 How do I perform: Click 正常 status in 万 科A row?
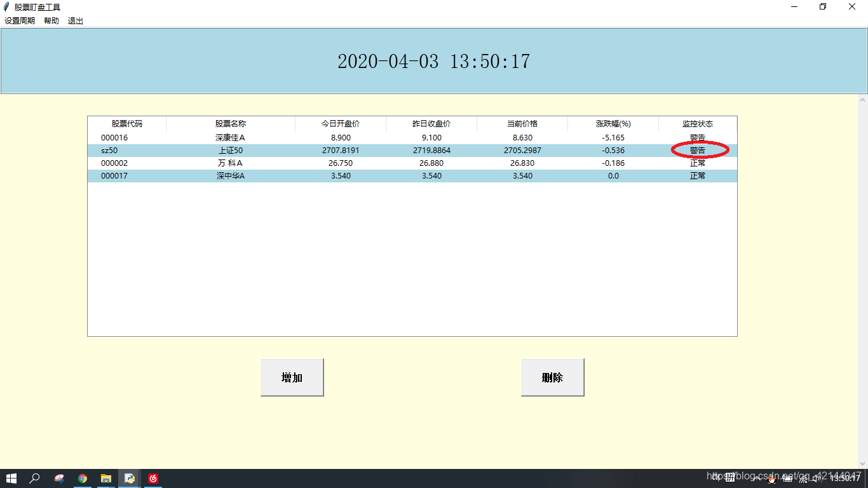pyautogui.click(x=698, y=163)
